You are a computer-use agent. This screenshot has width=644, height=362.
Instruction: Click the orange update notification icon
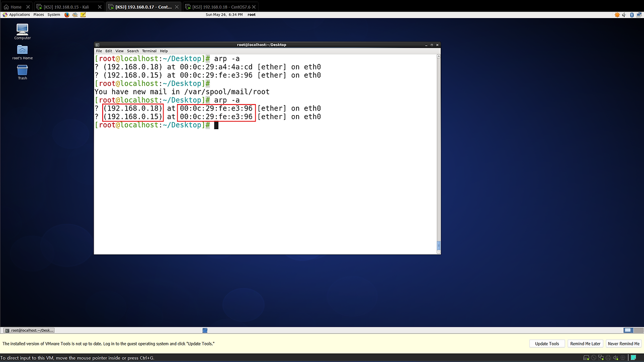point(617,15)
